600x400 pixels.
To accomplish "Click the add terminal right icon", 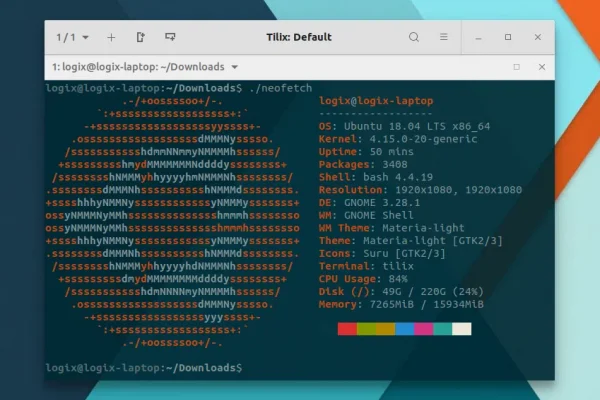I will (x=140, y=37).
